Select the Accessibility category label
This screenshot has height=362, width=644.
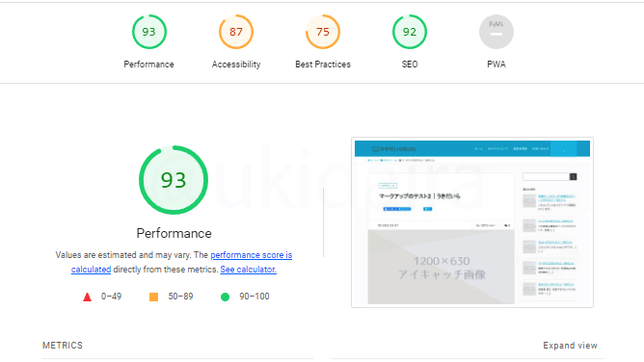(x=236, y=65)
